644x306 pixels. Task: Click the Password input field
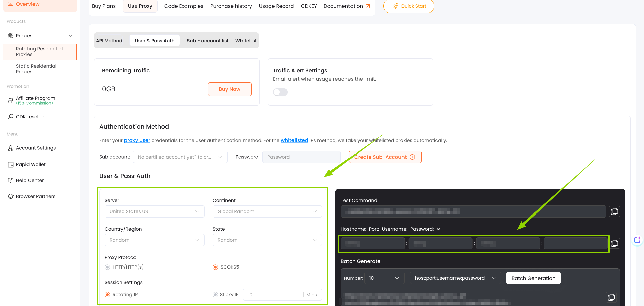point(301,157)
